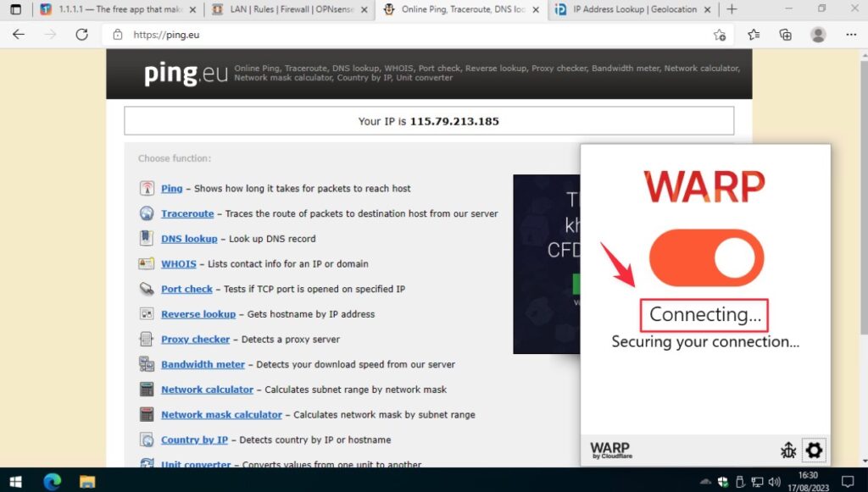Close the OPNsense Firewall tab
868x492 pixels.
364,9
